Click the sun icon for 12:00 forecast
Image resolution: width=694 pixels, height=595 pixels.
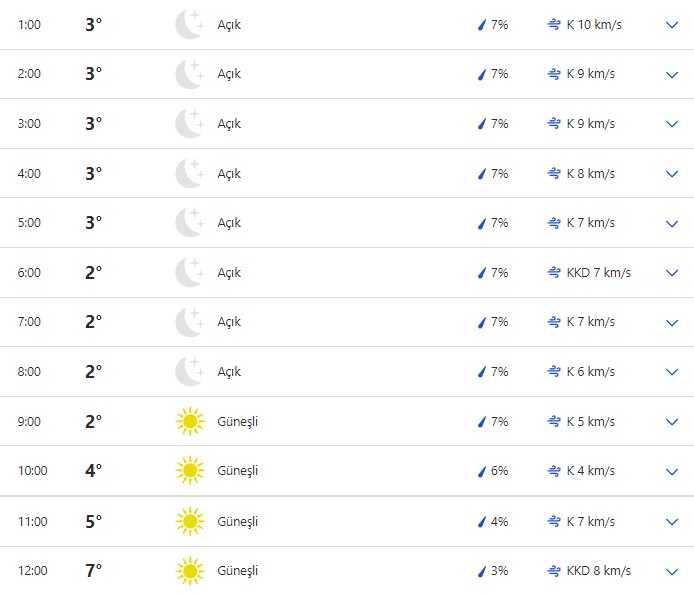(x=189, y=570)
